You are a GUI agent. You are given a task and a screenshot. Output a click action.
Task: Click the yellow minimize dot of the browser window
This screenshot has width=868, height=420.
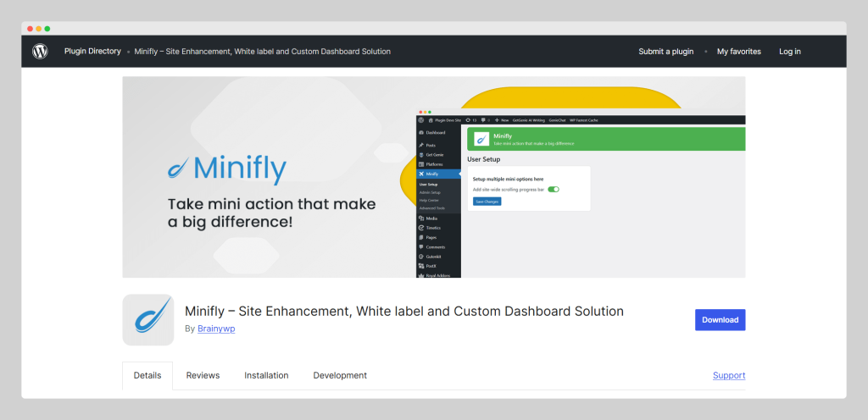click(x=39, y=29)
